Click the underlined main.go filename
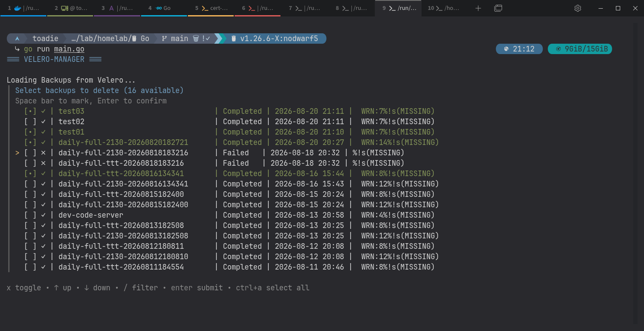The height and width of the screenshot is (331, 644). point(69,49)
